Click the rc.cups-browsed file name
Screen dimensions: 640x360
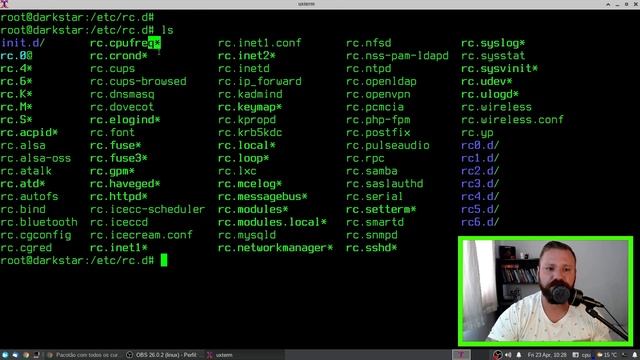pos(138,81)
